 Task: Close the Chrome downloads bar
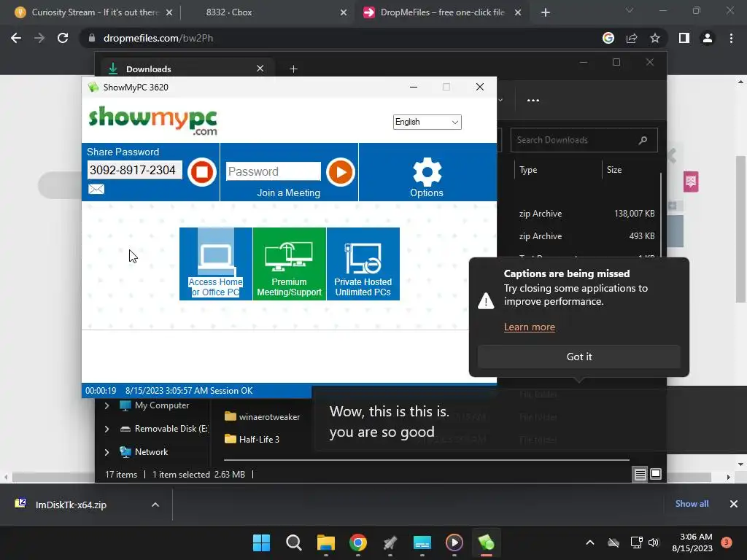click(x=734, y=504)
